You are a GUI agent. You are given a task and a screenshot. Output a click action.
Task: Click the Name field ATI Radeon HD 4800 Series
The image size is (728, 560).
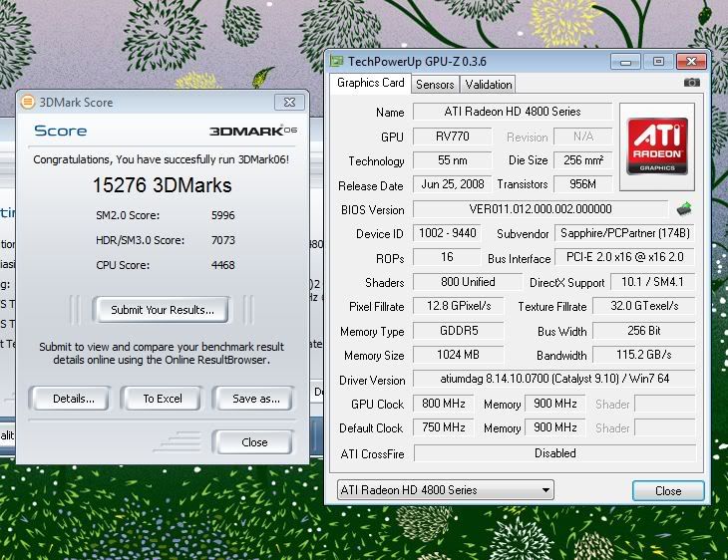pos(513,112)
